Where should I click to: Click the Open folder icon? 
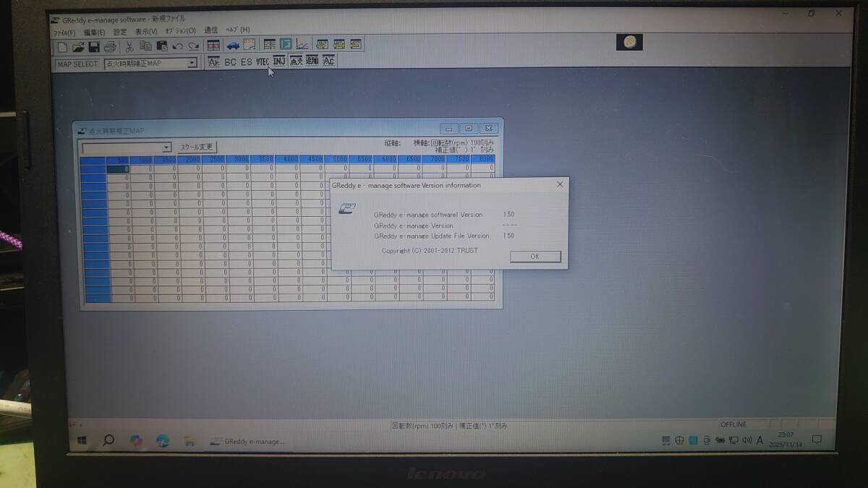tap(78, 46)
